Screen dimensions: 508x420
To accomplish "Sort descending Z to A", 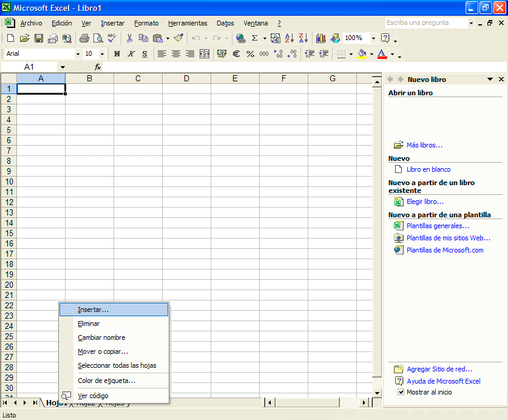I will pos(303,38).
